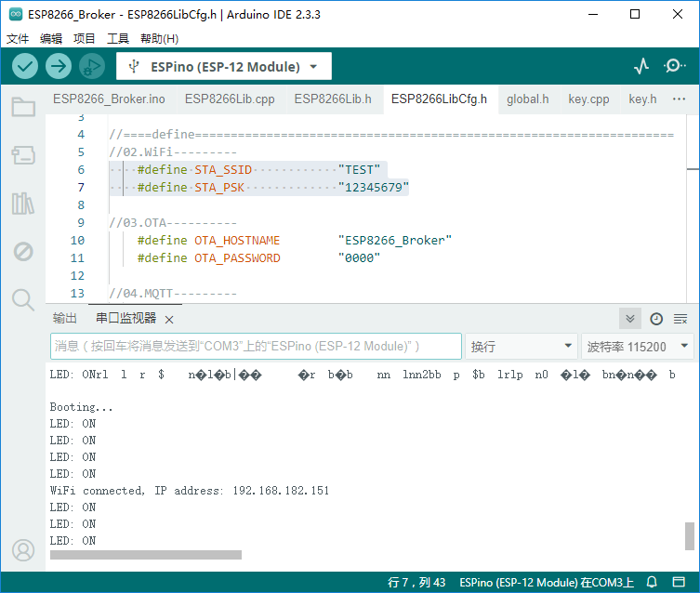The image size is (700, 593).
Task: Switch to key.cpp tab
Action: 588,99
